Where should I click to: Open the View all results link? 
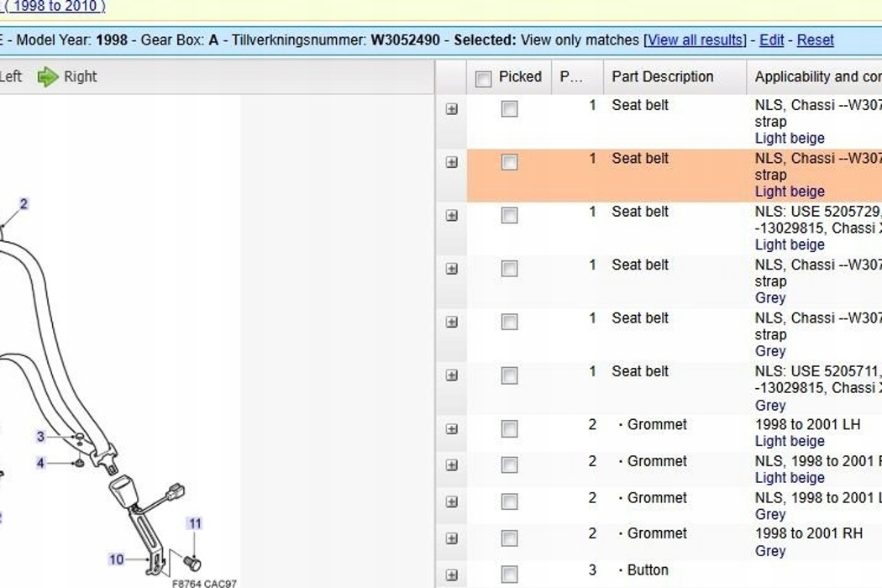[x=696, y=40]
